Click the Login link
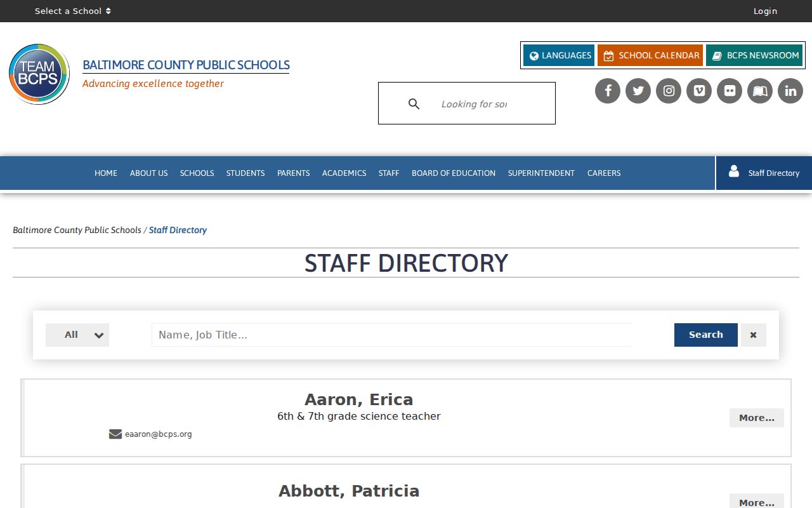 point(765,11)
